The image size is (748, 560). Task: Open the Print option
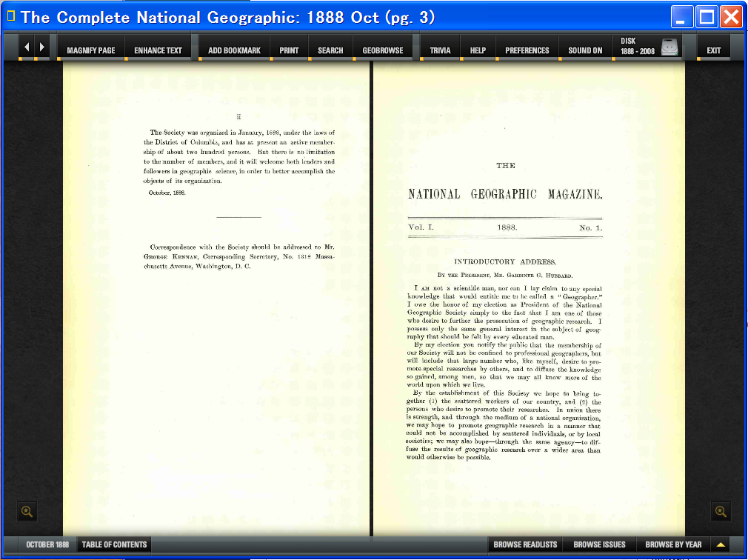(289, 50)
